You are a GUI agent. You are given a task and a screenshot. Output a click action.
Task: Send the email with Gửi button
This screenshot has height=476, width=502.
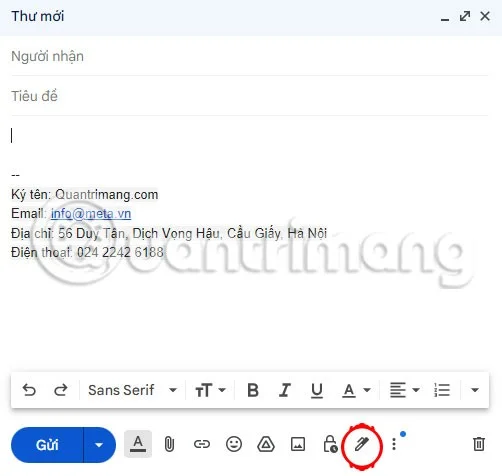point(47,445)
